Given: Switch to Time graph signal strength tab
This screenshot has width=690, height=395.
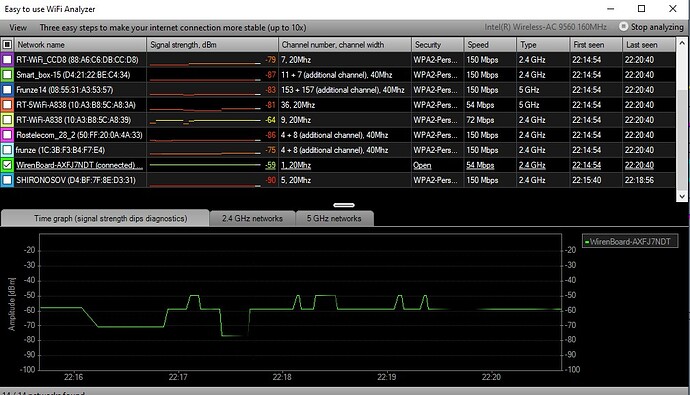Looking at the screenshot, I should click(x=106, y=218).
